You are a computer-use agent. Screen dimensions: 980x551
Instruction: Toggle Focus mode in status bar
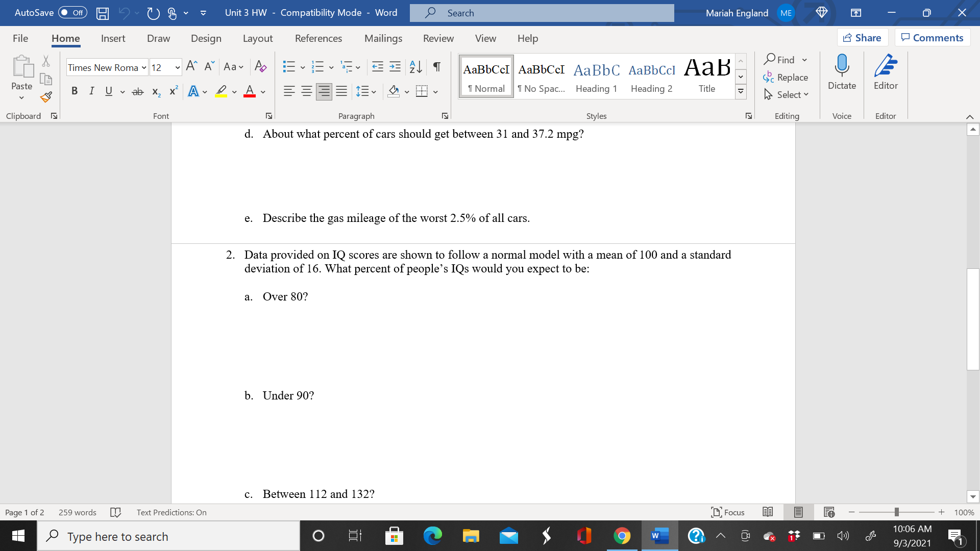tap(728, 512)
